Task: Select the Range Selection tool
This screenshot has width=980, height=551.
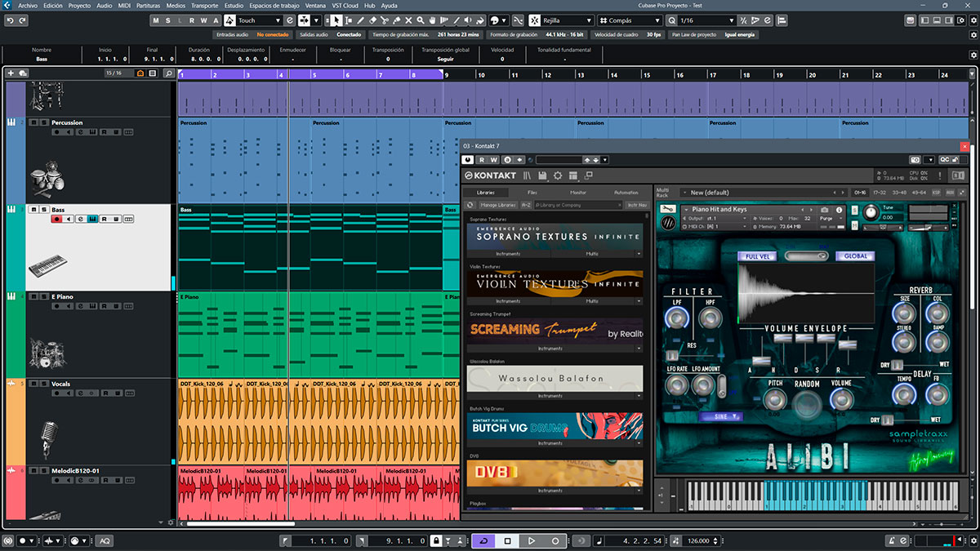Action: pos(349,20)
